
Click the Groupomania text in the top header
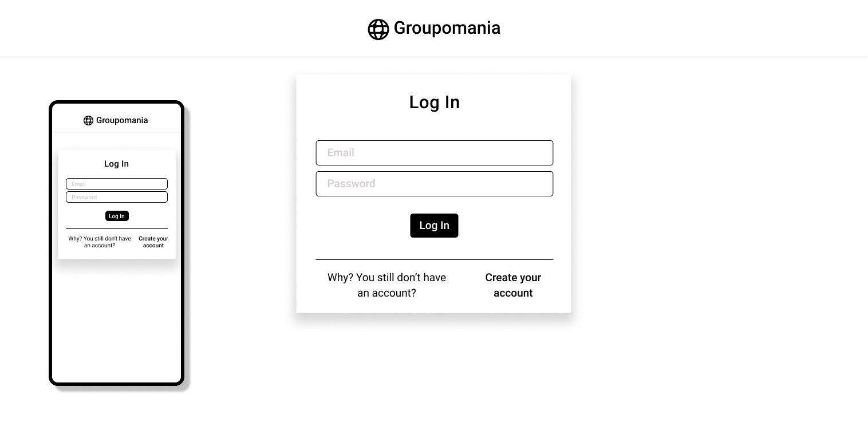tap(447, 28)
